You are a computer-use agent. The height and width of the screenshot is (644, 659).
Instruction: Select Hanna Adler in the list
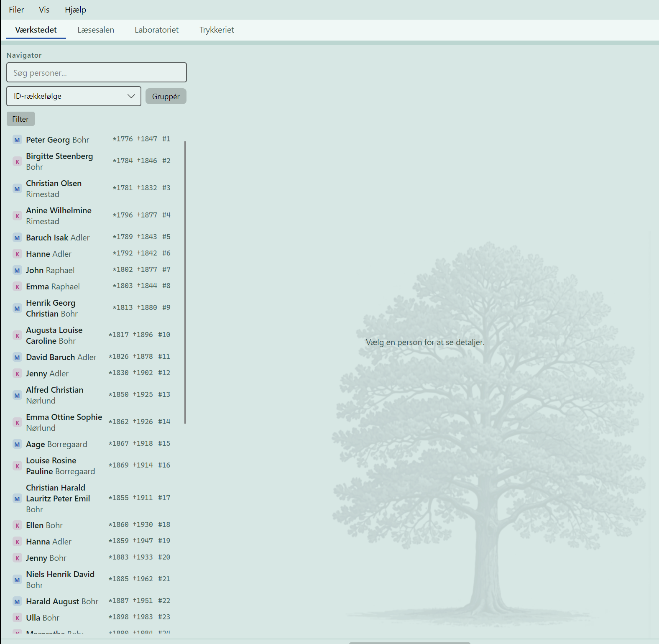(x=92, y=542)
